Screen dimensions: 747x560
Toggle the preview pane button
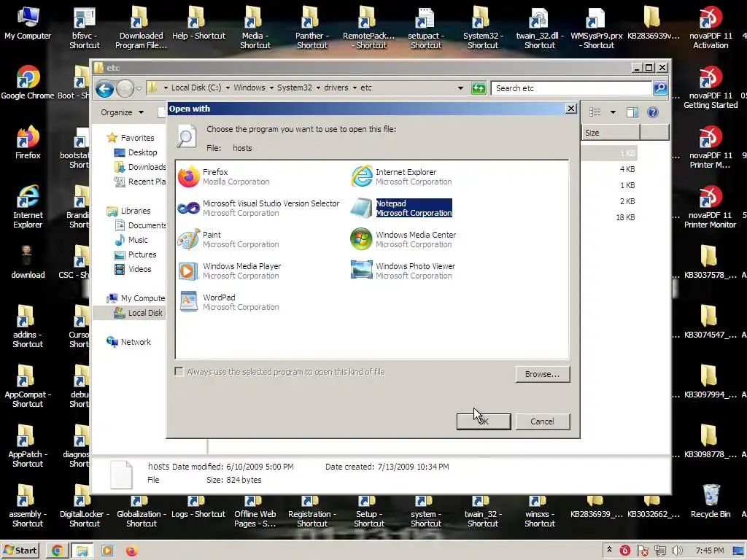pyautogui.click(x=632, y=112)
